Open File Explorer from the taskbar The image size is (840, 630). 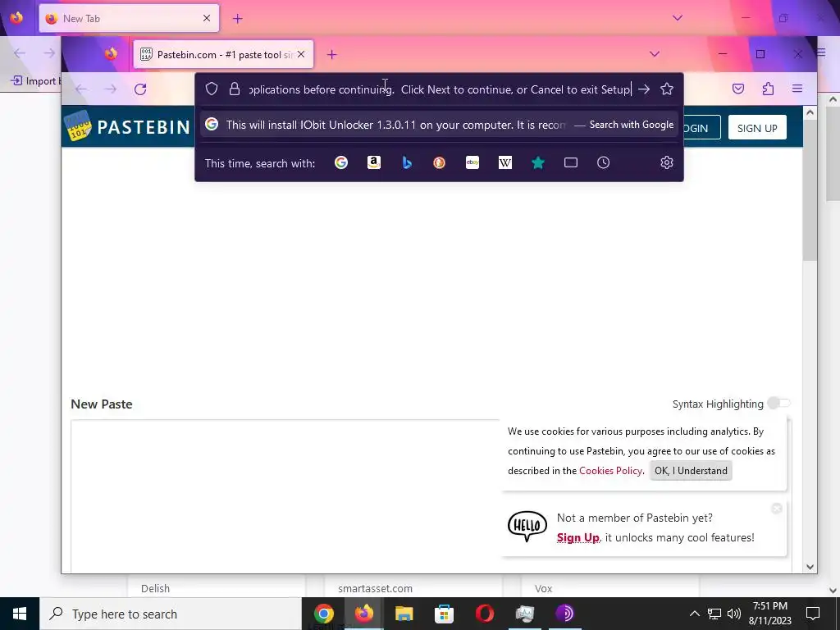404,614
